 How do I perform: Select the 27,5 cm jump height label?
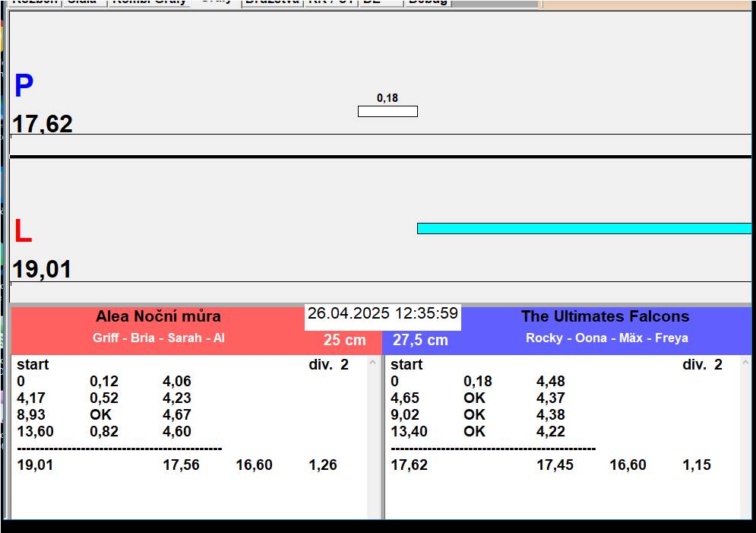pos(420,341)
